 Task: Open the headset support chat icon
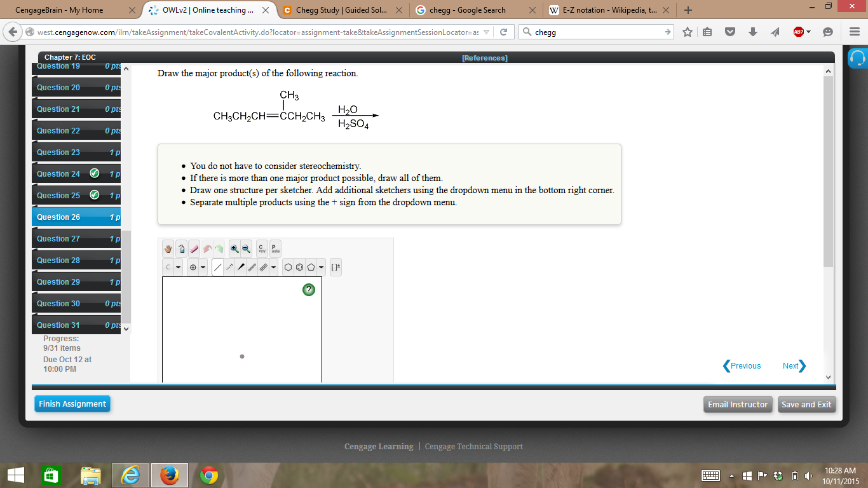[857, 58]
